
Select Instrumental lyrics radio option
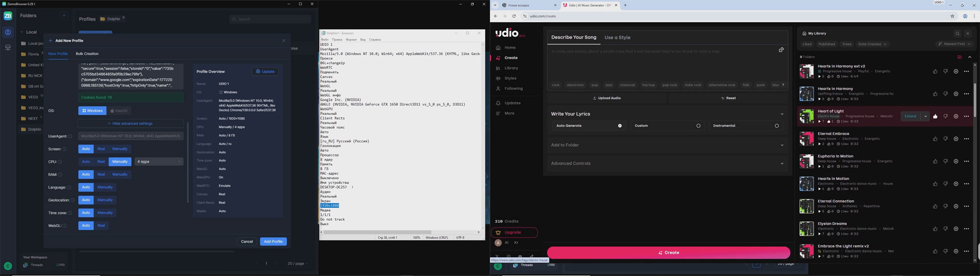pyautogui.click(x=746, y=126)
